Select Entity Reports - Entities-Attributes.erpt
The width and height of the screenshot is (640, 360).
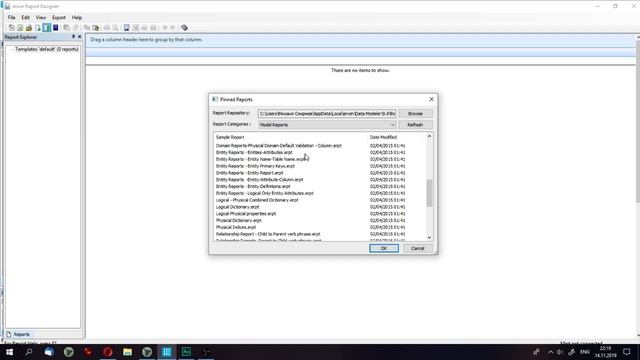click(254, 152)
